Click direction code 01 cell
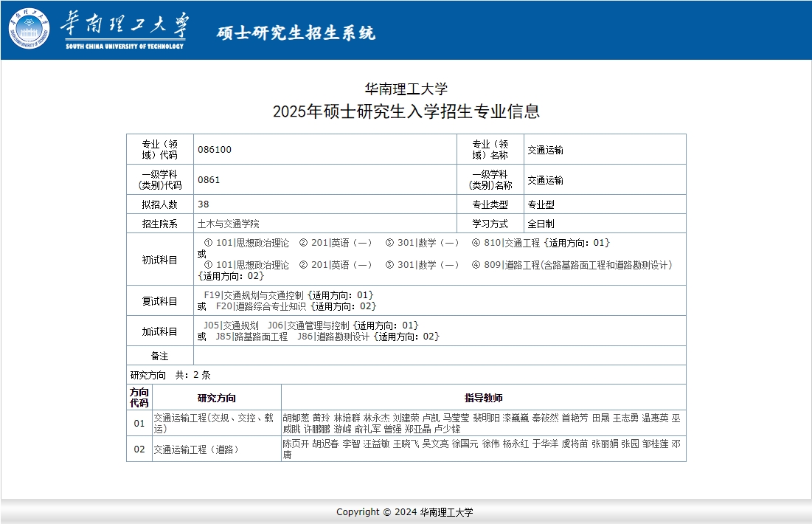This screenshot has width=812, height=524. (x=139, y=423)
